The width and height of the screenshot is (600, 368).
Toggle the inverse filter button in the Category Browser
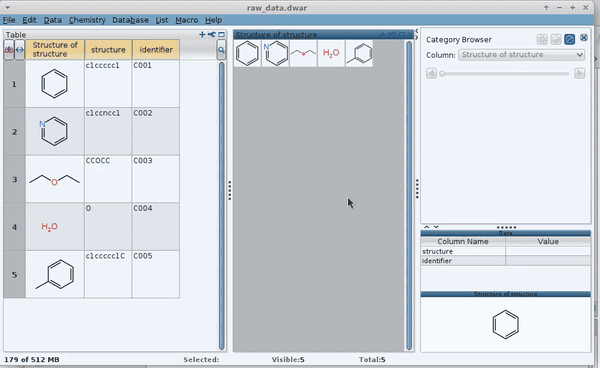coord(556,39)
